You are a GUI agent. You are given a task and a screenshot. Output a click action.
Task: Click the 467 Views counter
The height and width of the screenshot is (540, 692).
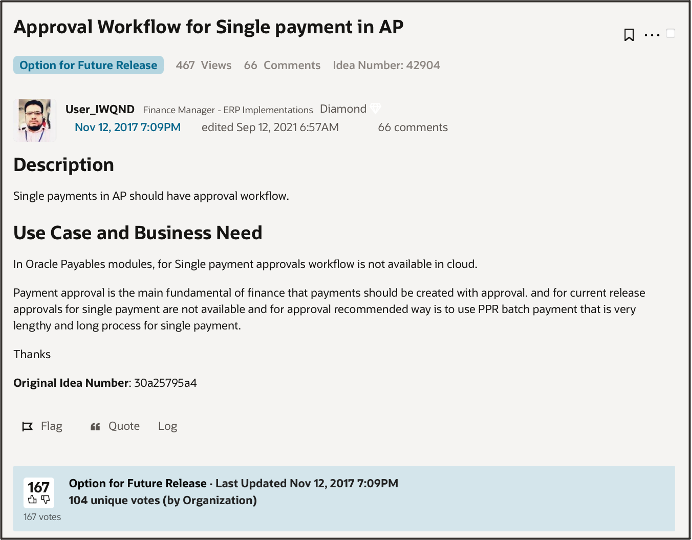pos(203,65)
